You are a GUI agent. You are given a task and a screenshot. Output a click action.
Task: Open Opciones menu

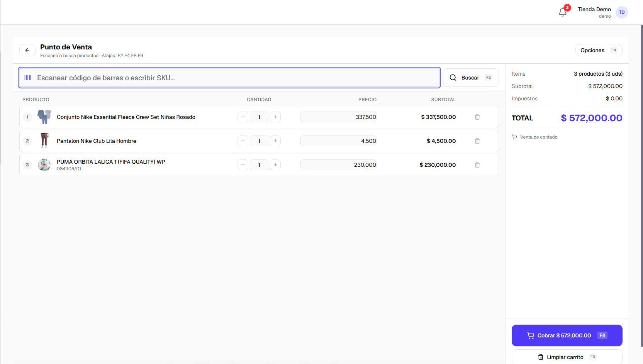coord(599,50)
